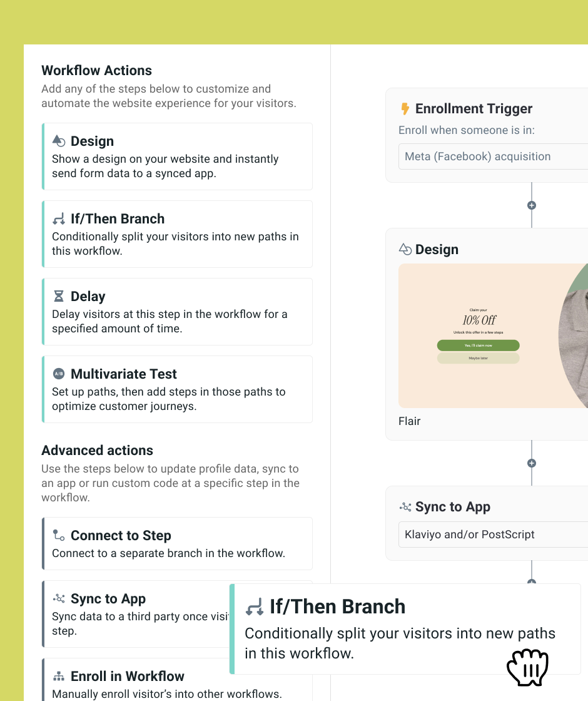Click "Yes, I'll claim now" green button
The height and width of the screenshot is (701, 588).
tap(478, 345)
